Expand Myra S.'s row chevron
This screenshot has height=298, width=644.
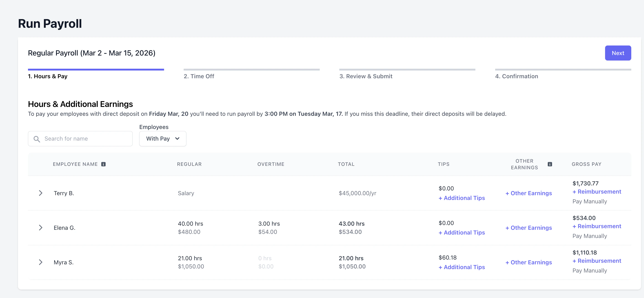(41, 262)
